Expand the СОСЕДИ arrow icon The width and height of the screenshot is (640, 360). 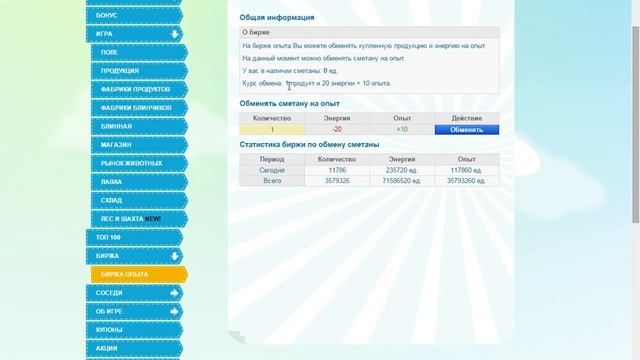click(x=175, y=293)
